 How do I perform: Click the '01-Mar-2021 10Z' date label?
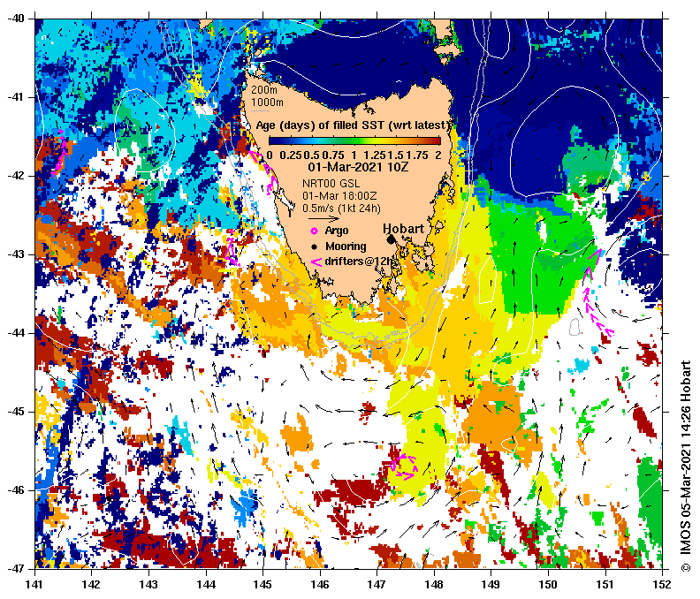[358, 167]
